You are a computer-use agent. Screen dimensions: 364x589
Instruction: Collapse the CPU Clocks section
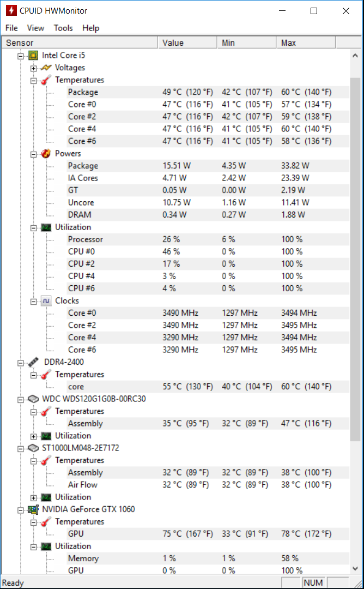pyautogui.click(x=34, y=301)
